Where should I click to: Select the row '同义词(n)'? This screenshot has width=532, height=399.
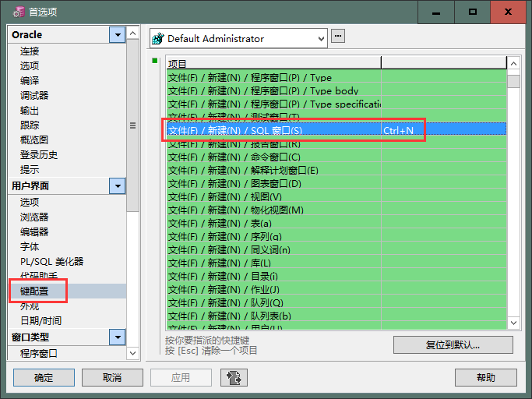(336, 250)
